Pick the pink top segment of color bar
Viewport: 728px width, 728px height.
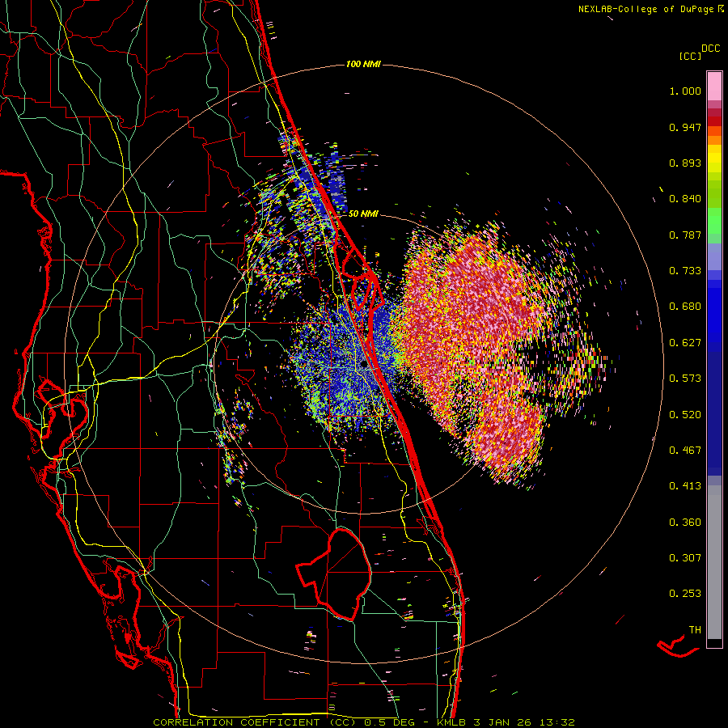pos(714,86)
